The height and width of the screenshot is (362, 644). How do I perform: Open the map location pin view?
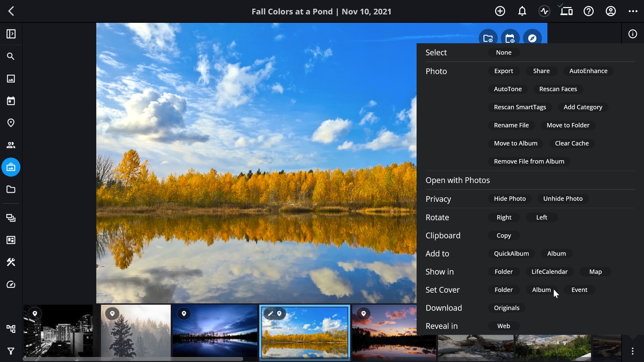pyautogui.click(x=11, y=123)
